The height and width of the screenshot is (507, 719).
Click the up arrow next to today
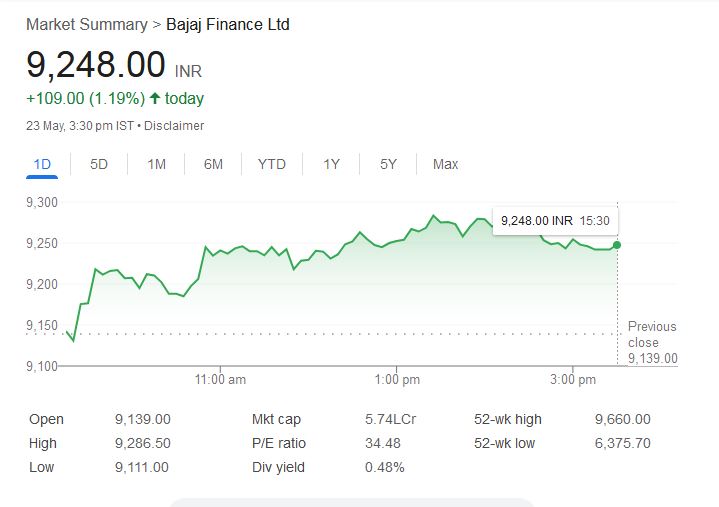click(x=155, y=98)
